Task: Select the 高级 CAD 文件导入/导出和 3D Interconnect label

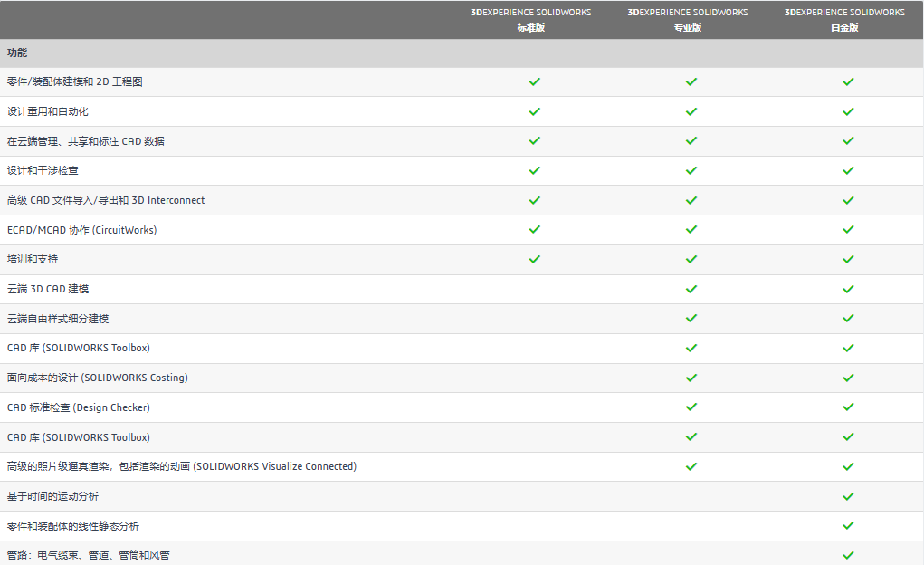Action: coord(106,200)
